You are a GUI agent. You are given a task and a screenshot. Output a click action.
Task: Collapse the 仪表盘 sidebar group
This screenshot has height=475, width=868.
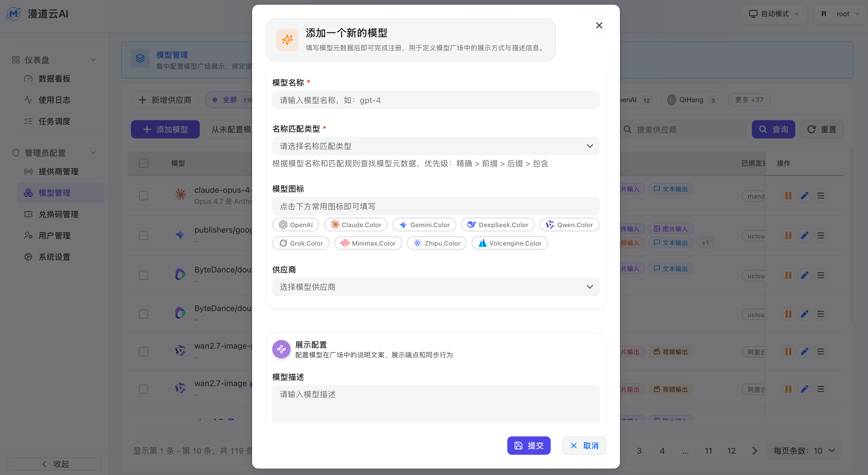(x=54, y=60)
